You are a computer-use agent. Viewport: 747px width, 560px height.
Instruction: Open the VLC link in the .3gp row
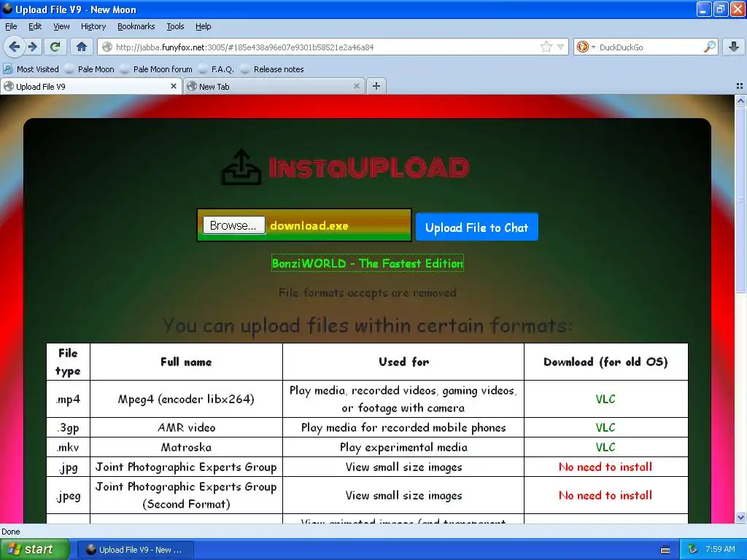pos(605,427)
